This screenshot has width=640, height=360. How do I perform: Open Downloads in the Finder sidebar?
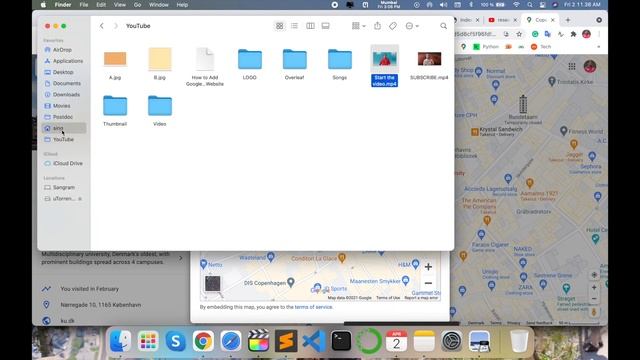point(63,95)
